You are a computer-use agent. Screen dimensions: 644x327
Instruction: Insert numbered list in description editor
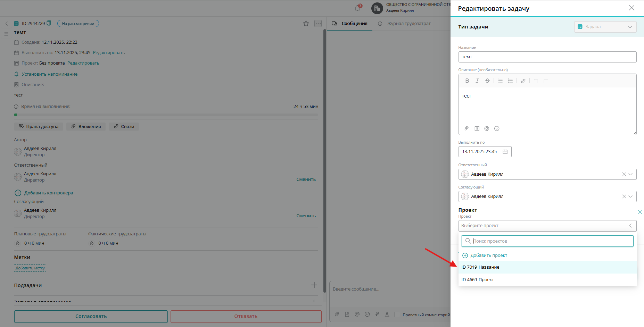[510, 81]
